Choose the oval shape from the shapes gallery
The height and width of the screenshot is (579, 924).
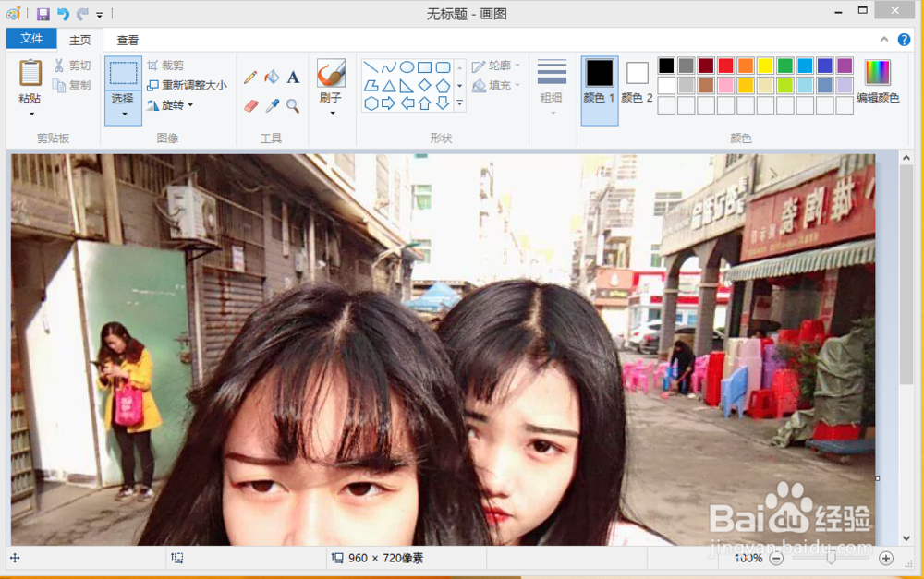point(405,66)
